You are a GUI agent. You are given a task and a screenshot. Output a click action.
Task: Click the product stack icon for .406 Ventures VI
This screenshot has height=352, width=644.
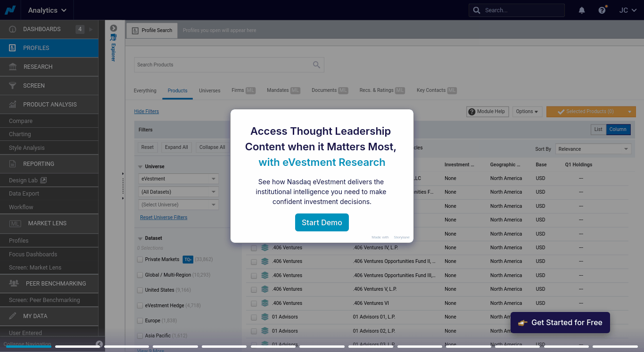pyautogui.click(x=264, y=303)
